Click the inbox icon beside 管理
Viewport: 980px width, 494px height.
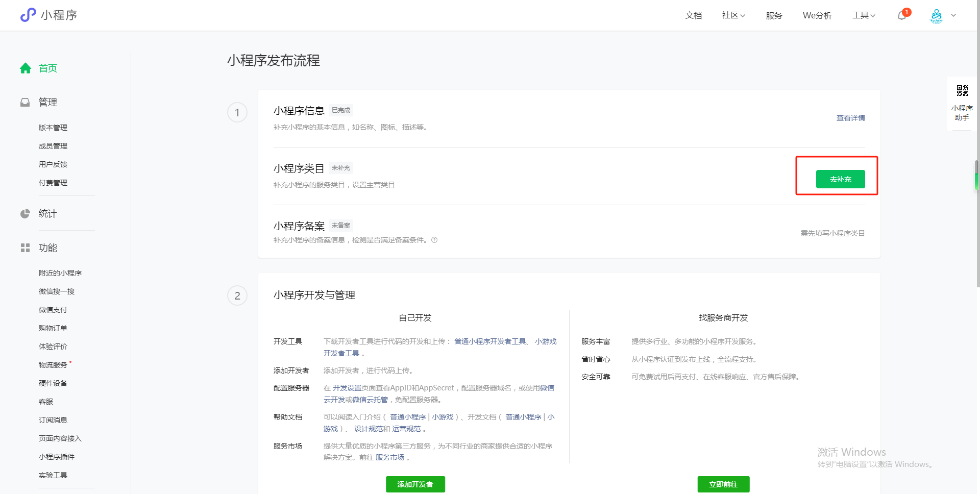25,103
